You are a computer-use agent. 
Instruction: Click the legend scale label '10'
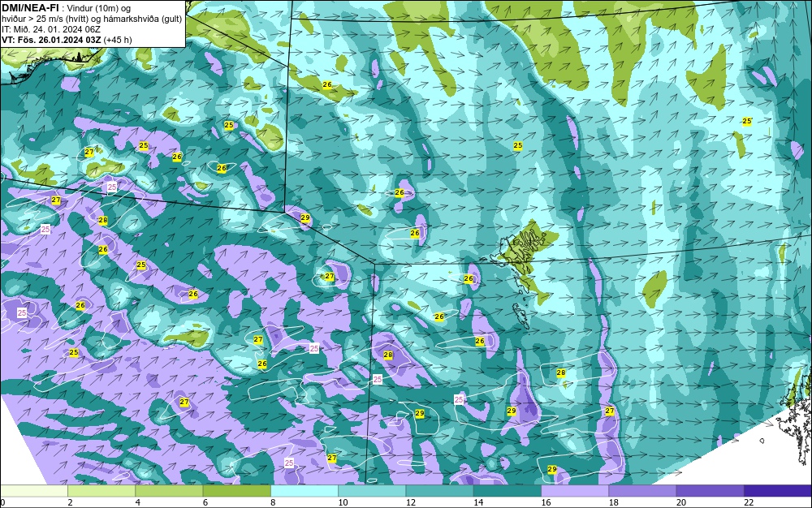[x=343, y=502]
